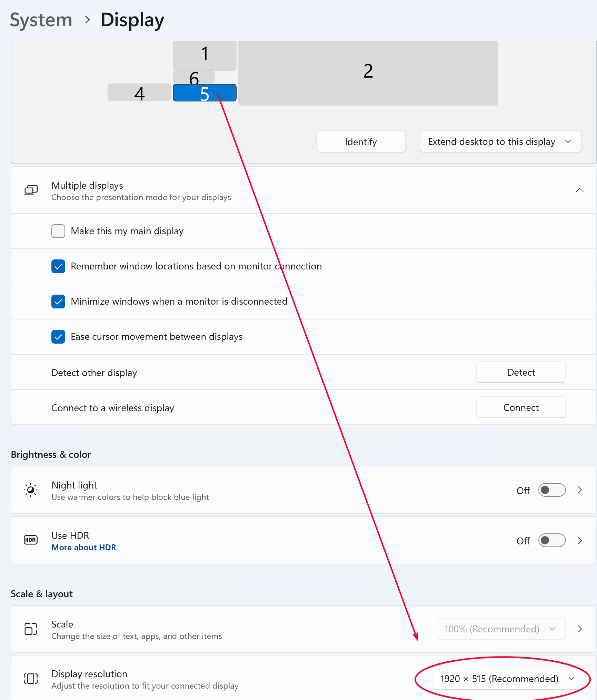Select display 2 in the arrangement
Image resolution: width=597 pixels, height=700 pixels.
coord(368,73)
